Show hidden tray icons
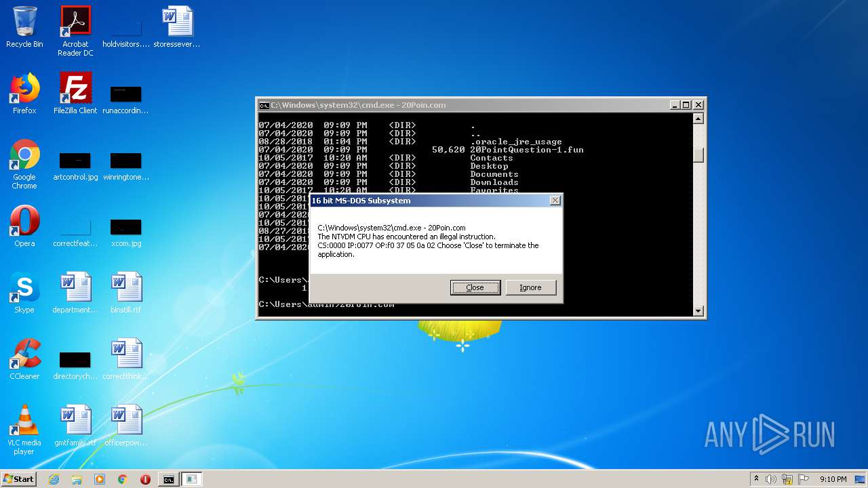Screen dimensions: 868x488 pyautogui.click(x=756, y=479)
